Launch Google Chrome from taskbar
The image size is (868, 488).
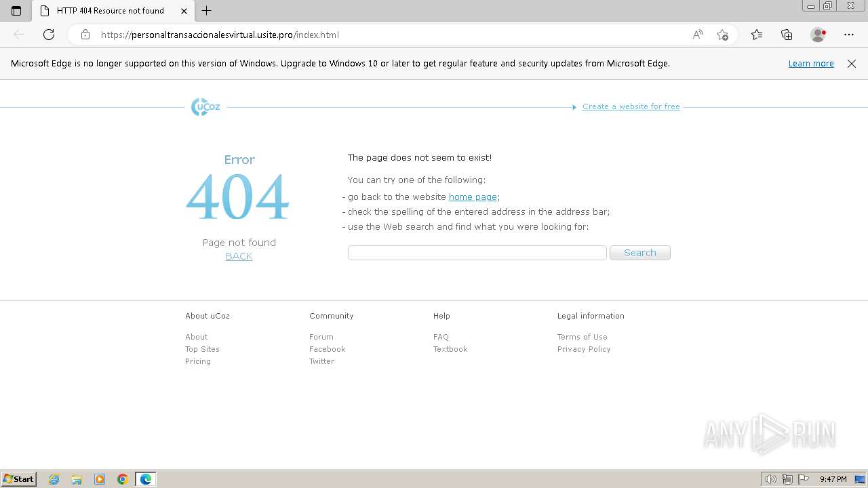coord(123,479)
